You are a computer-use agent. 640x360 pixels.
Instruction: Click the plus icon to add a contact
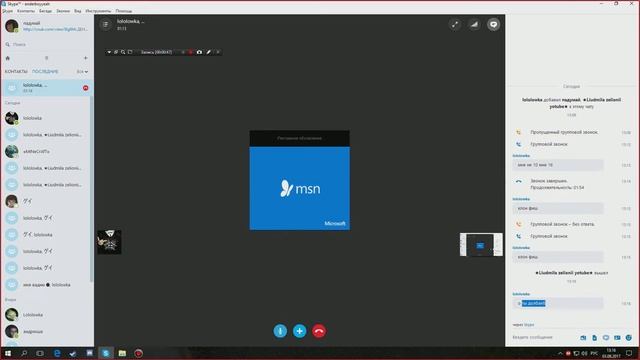coord(85,58)
